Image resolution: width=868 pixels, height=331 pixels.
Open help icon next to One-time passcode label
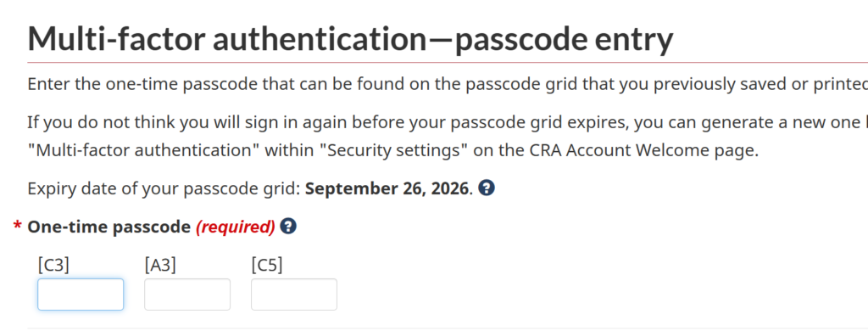[x=288, y=227]
